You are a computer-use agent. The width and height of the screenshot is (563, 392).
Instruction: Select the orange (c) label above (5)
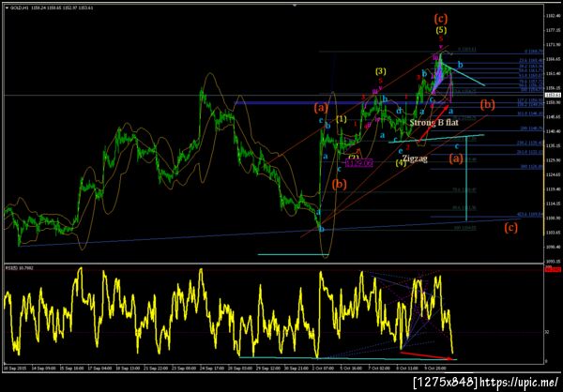pyautogui.click(x=441, y=17)
